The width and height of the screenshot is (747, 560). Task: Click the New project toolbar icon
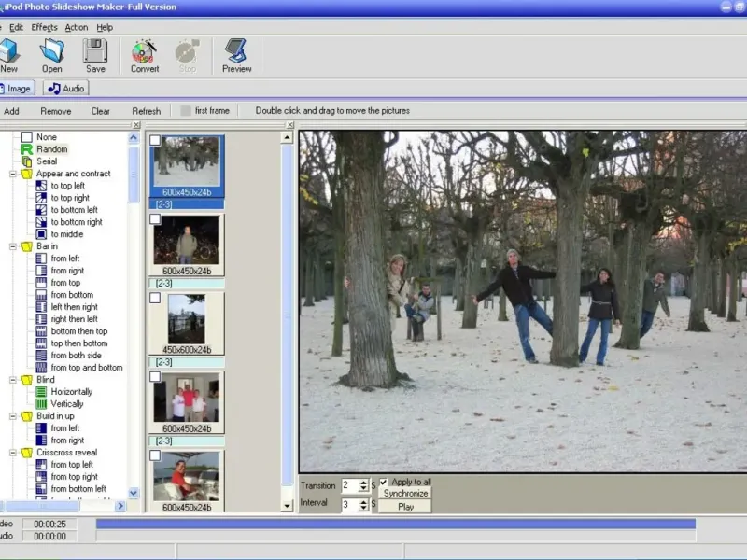pos(9,52)
